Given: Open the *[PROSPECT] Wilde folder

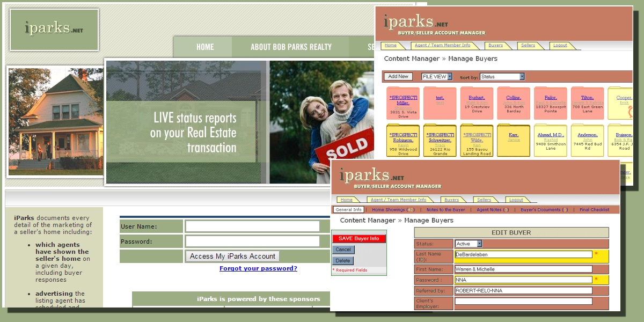Looking at the screenshot, I should [477, 141].
